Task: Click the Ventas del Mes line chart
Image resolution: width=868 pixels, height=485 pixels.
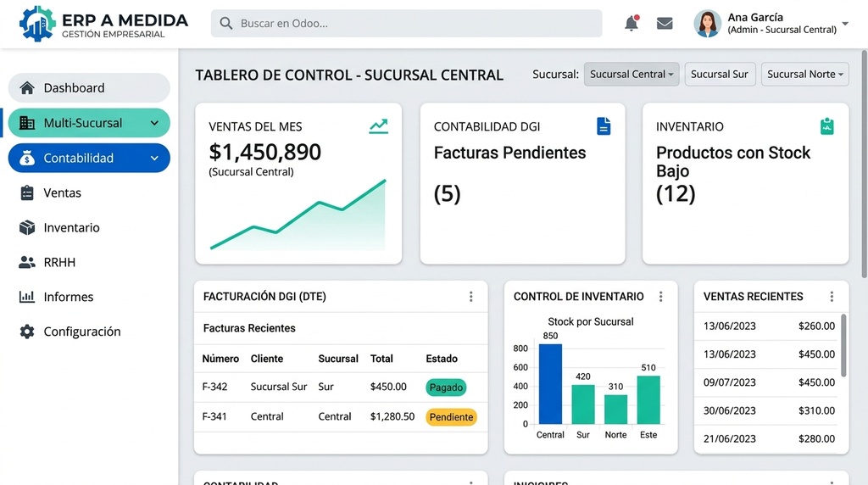Action: click(x=298, y=215)
